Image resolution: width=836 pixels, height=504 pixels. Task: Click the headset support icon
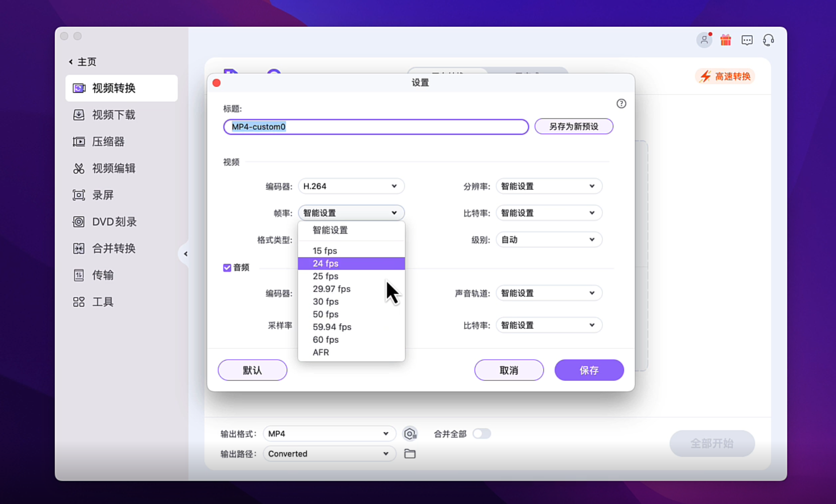[768, 40]
